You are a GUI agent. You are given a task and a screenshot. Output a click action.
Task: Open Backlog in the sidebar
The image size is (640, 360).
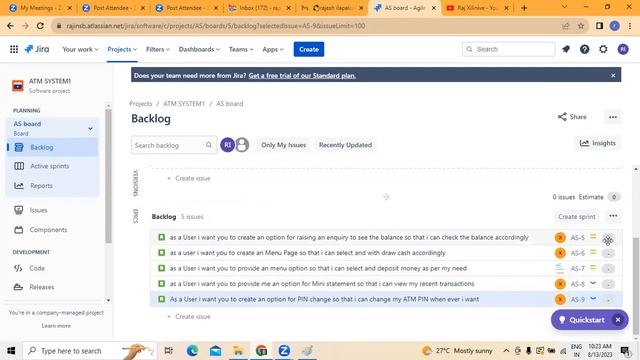pyautogui.click(x=52, y=147)
